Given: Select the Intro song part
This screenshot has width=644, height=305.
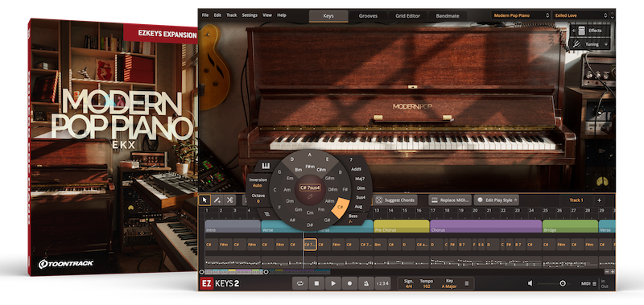Looking at the screenshot, I should pyautogui.click(x=233, y=226).
